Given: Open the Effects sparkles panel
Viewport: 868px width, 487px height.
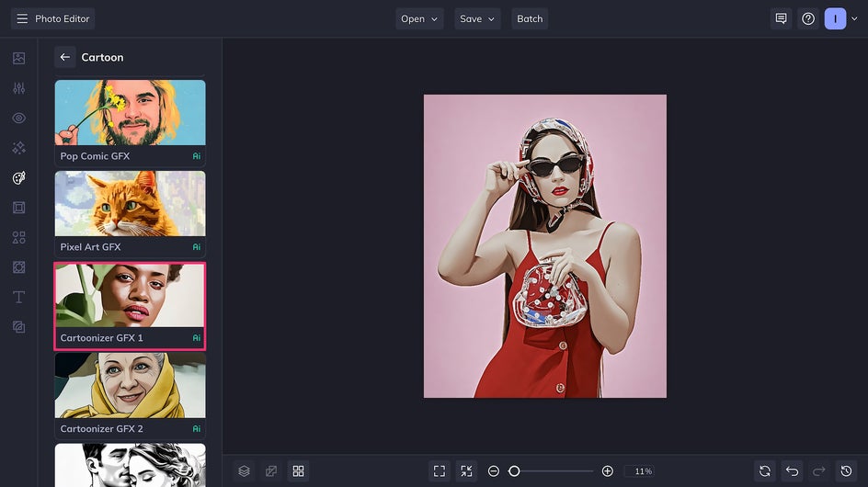Looking at the screenshot, I should coord(18,148).
